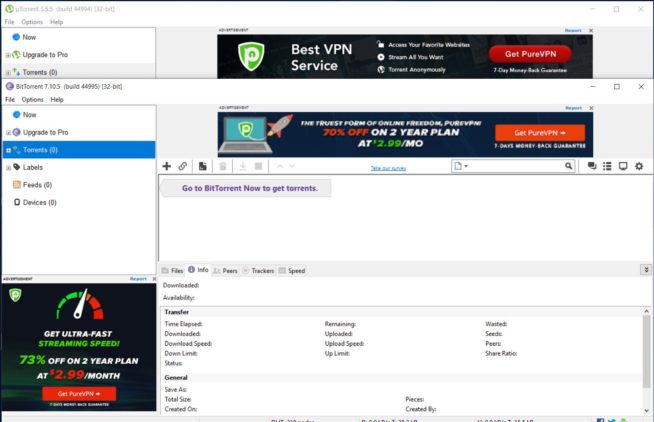
Task: Click the Stop torrent square icon
Action: [x=259, y=166]
